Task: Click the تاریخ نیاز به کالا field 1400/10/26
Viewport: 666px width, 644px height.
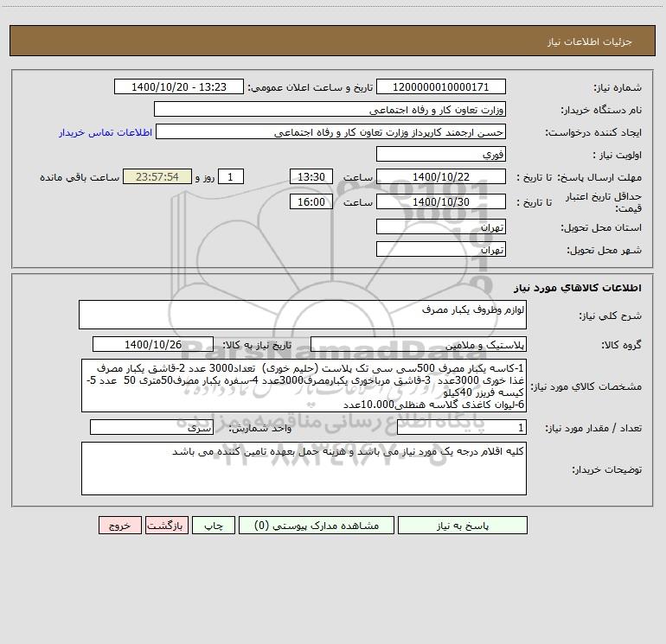Action: coord(153,344)
